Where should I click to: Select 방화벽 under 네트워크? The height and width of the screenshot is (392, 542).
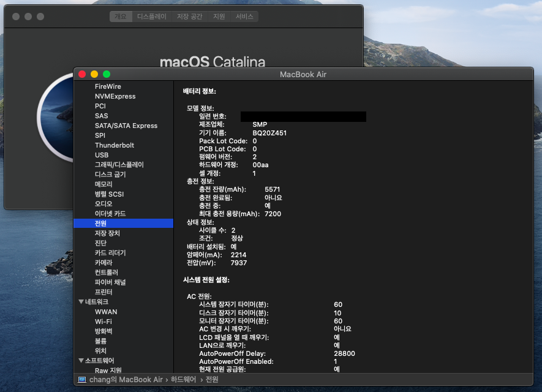pyautogui.click(x=104, y=331)
